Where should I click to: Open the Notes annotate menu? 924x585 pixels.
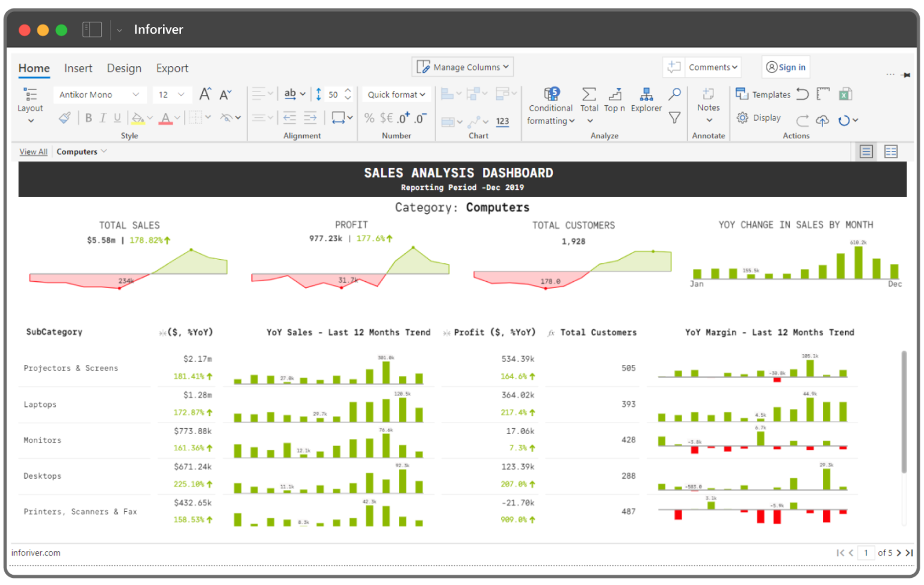pos(709,105)
